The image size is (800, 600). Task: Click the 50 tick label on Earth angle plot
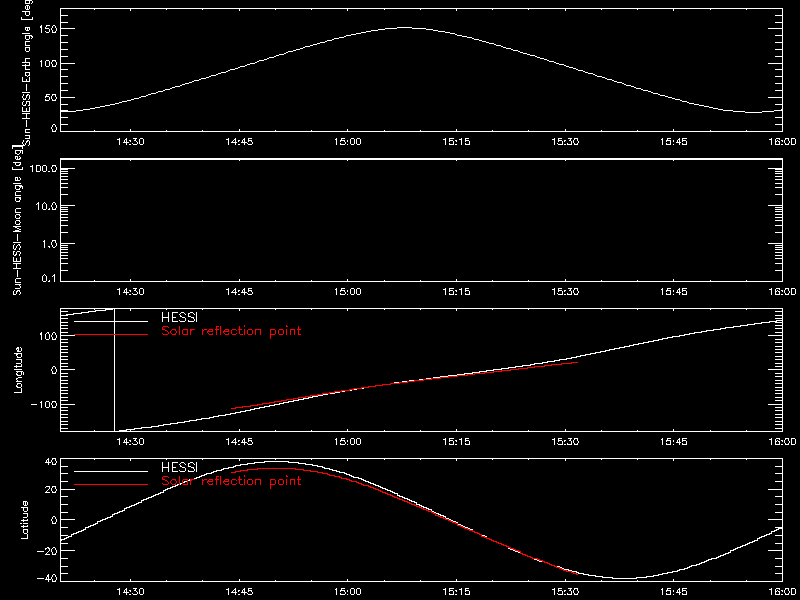point(50,97)
